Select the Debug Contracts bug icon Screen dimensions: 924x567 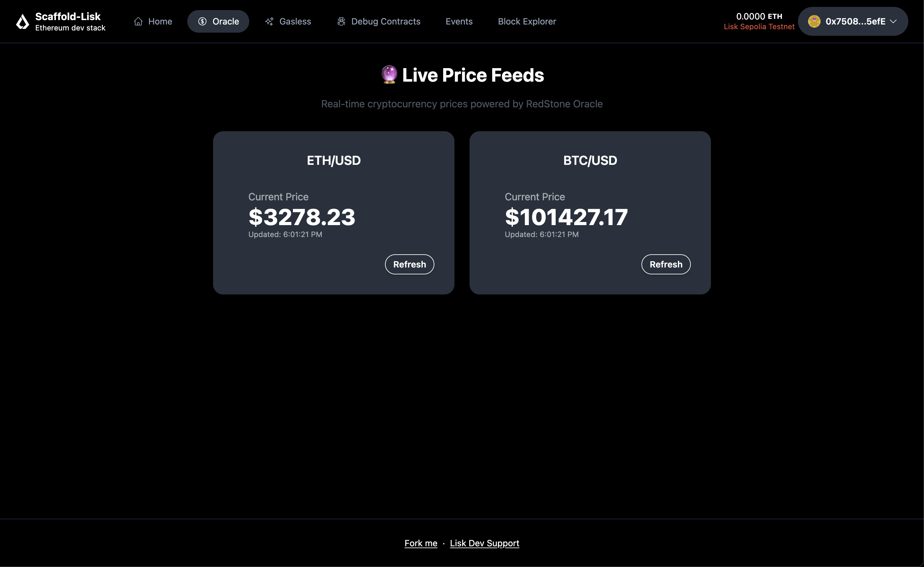pos(341,21)
